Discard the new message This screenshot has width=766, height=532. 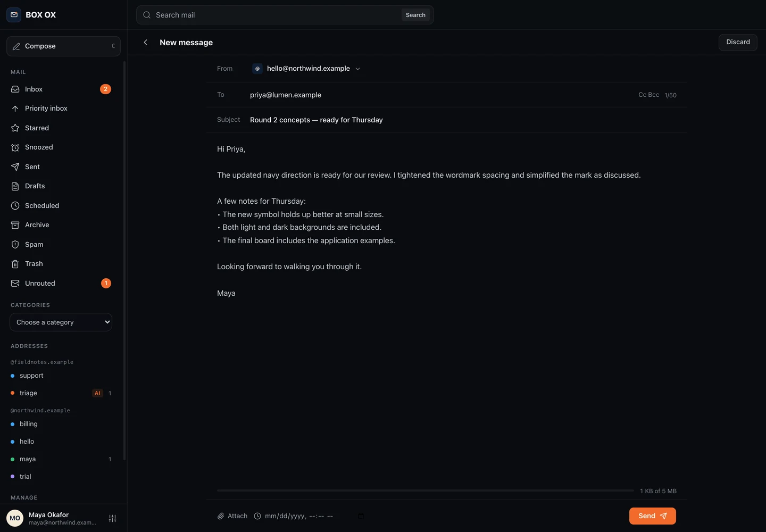click(738, 42)
